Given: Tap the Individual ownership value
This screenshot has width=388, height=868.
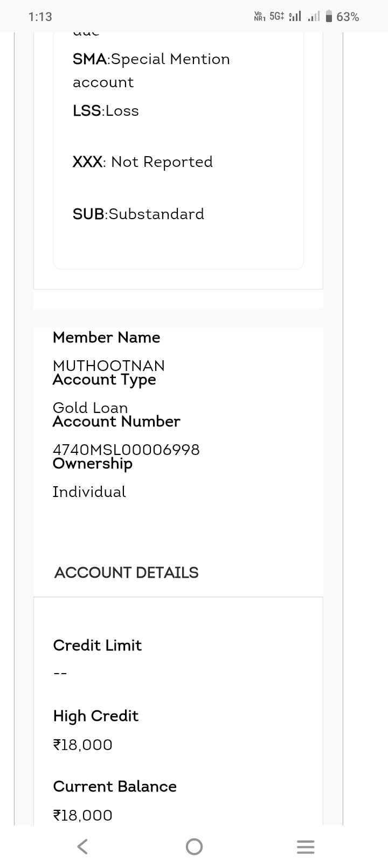Looking at the screenshot, I should point(89,492).
